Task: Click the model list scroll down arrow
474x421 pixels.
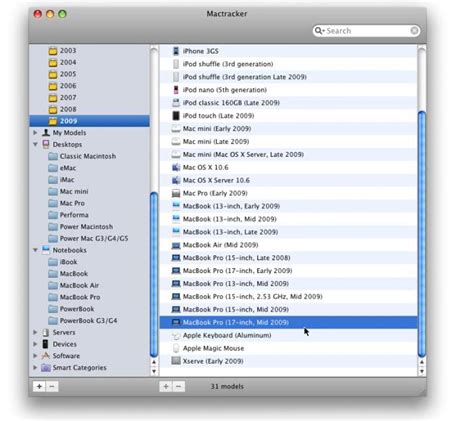Action: (x=422, y=371)
